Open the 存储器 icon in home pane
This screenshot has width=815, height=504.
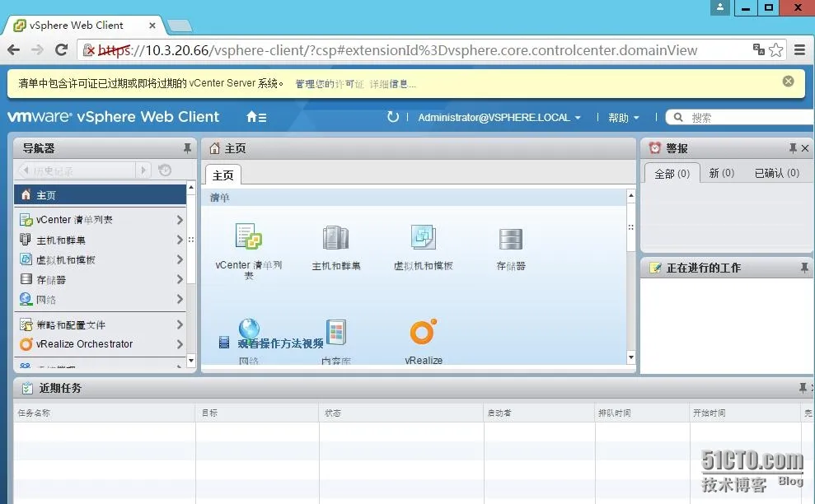[x=510, y=239]
